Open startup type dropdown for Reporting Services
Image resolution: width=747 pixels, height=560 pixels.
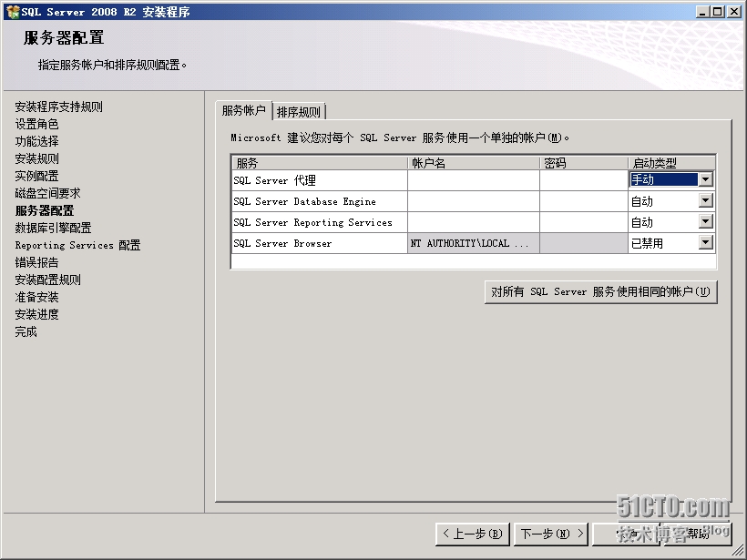pos(706,221)
